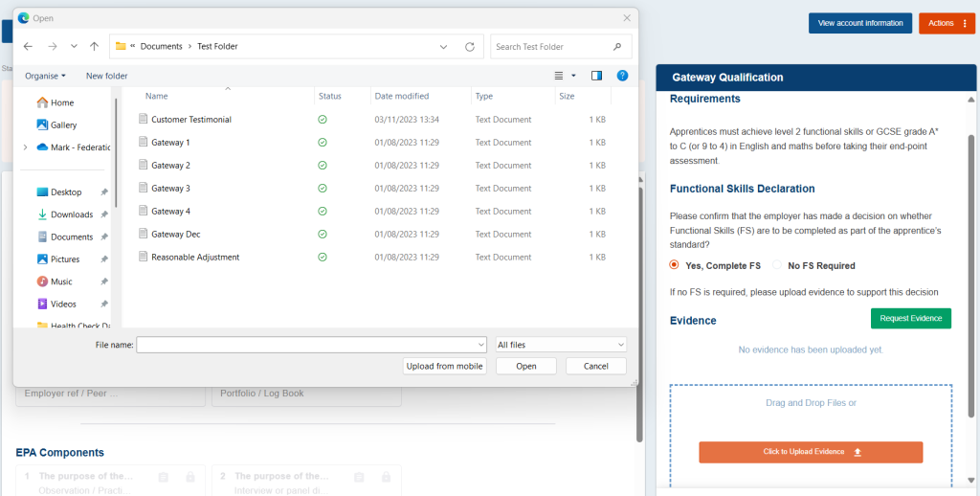Viewport: 980px width, 496px height.
Task: Sort files by Date modified column
Action: (402, 97)
